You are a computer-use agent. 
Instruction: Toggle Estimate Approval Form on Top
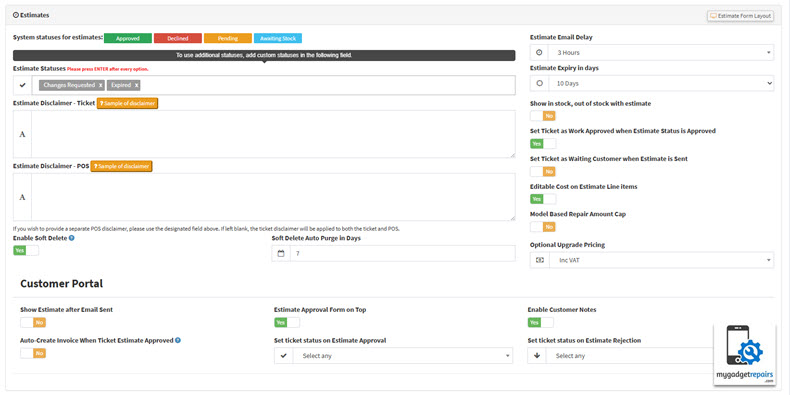point(287,322)
